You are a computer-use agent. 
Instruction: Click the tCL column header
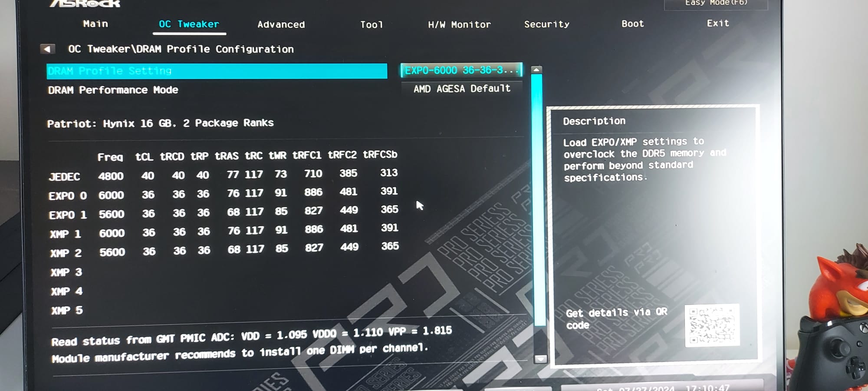click(144, 157)
